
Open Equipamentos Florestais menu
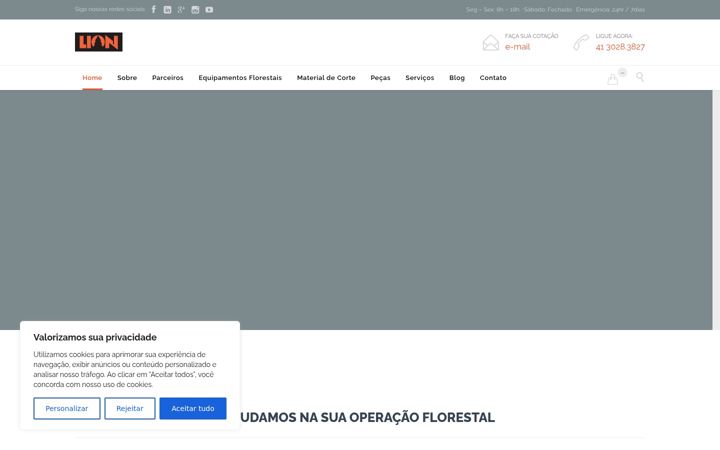[240, 78]
